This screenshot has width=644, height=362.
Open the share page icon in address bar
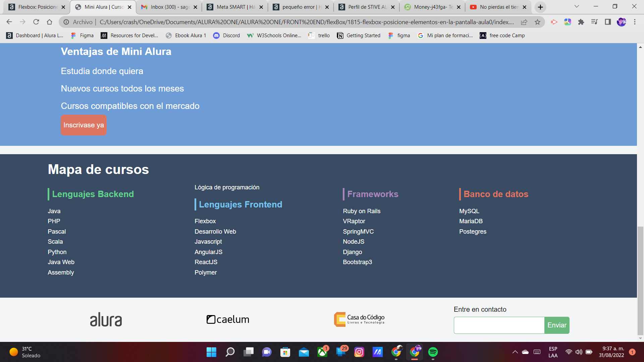pos(524,22)
